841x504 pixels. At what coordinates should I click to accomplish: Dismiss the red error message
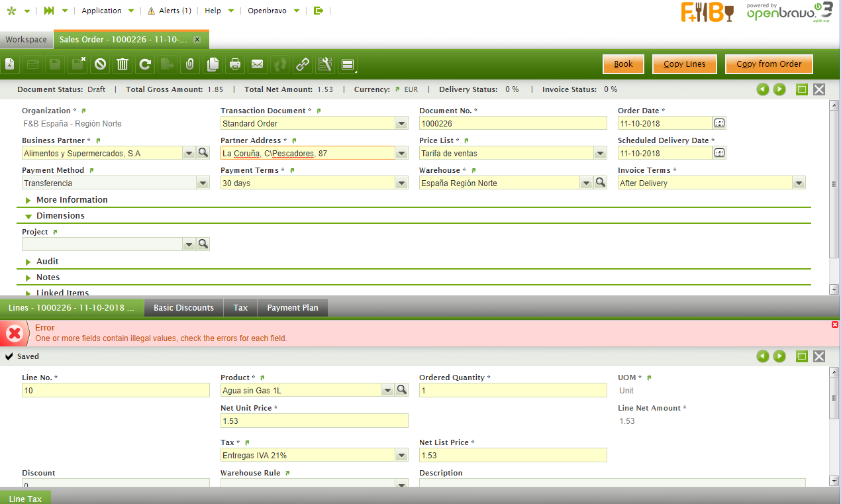click(x=834, y=325)
